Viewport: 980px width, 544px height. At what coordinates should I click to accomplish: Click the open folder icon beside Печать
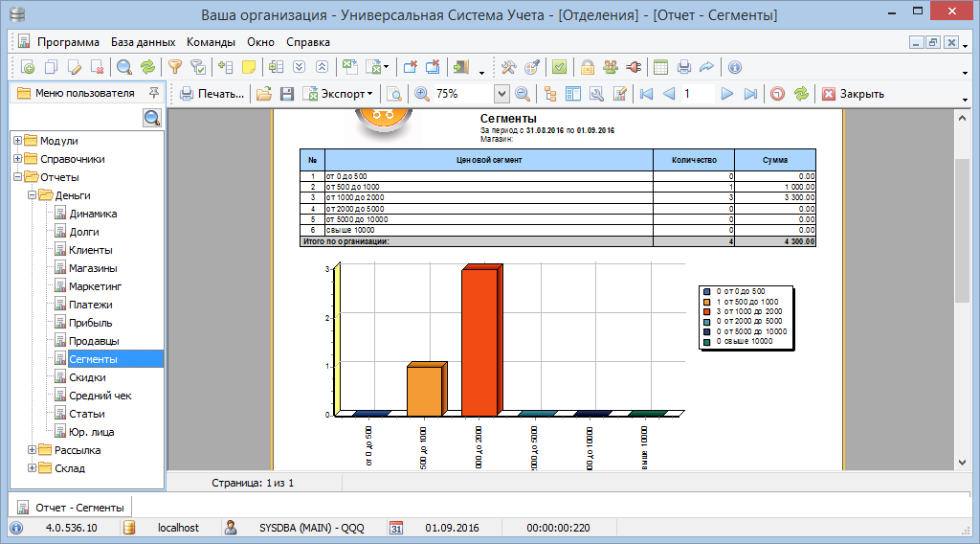262,94
